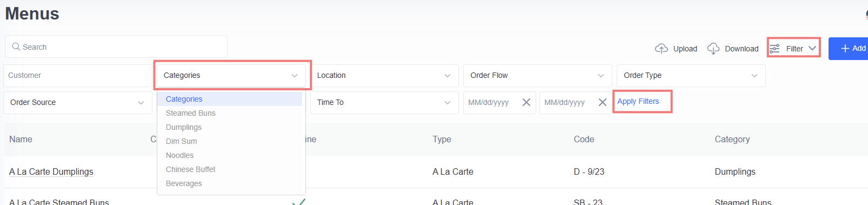Click the magnifier icon in Search box

coord(16,47)
